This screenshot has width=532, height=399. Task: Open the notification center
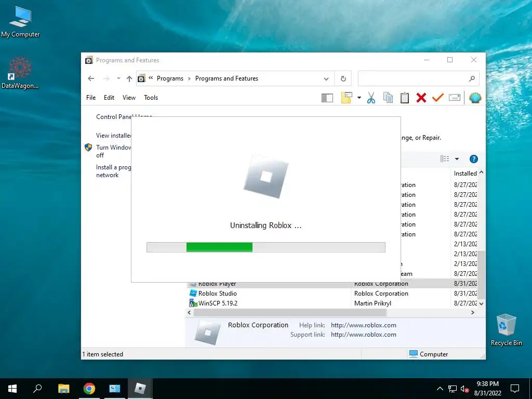[515, 389]
